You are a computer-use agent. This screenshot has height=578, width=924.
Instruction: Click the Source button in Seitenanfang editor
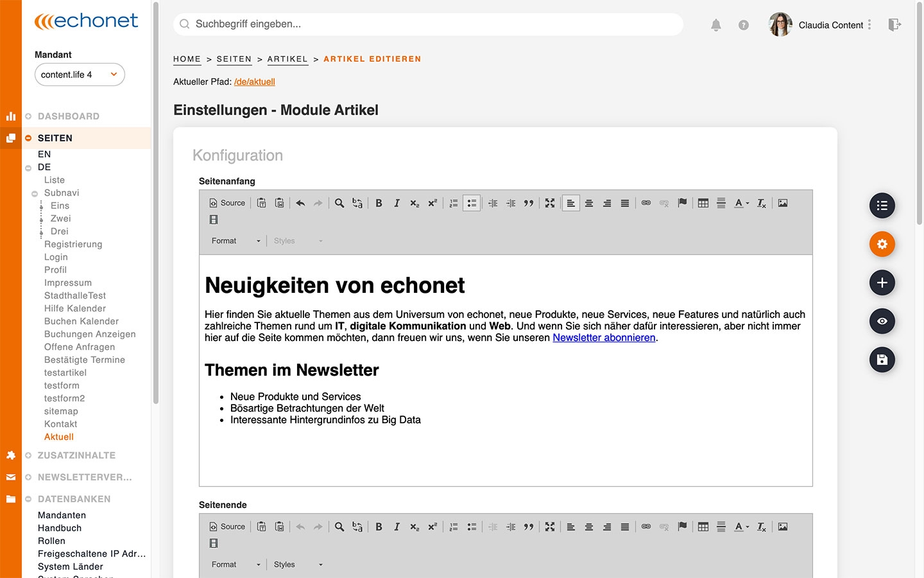[227, 203]
